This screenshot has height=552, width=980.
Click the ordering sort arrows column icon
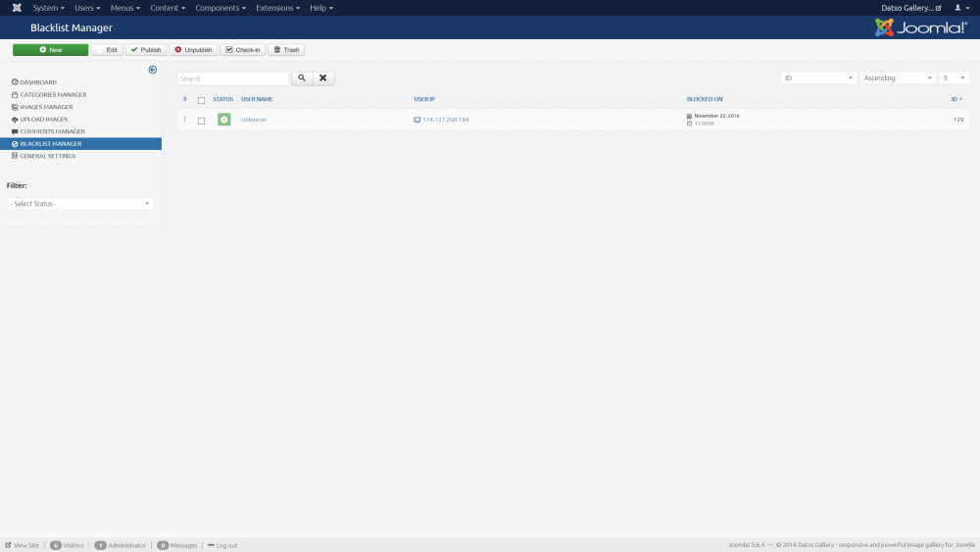pos(184,99)
